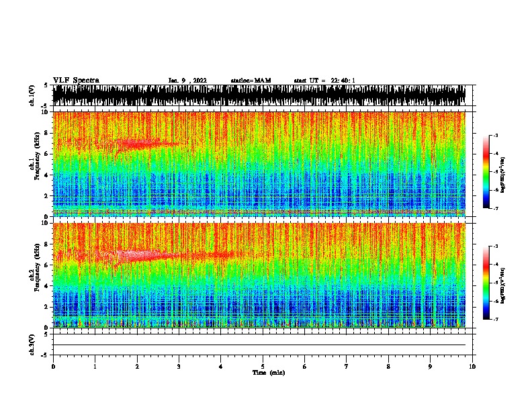Click the "ch.1 Frequency (kHz)" axis label
Viewport: 532px width, 411px height.
[35, 156]
